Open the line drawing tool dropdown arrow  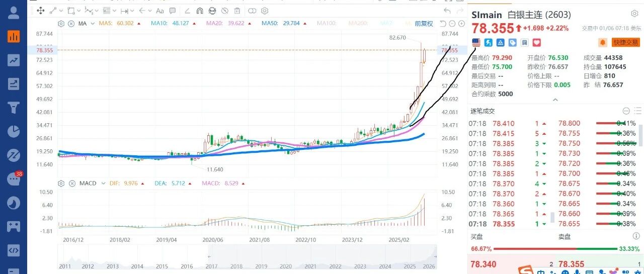(x=61, y=11)
